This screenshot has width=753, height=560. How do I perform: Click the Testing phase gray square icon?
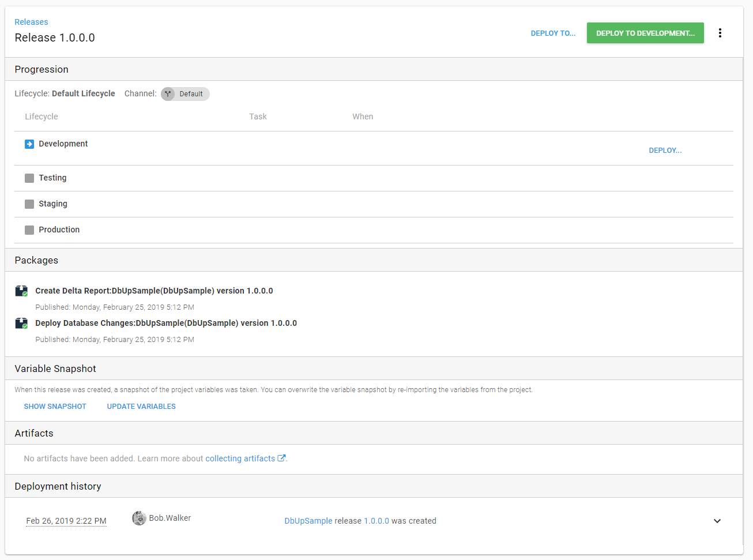[29, 178]
